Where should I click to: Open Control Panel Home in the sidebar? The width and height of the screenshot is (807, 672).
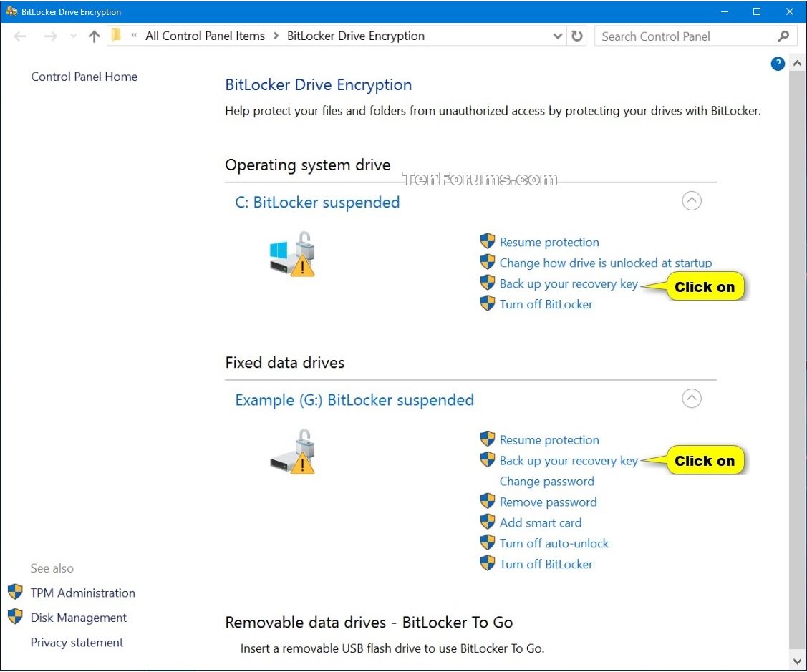84,77
